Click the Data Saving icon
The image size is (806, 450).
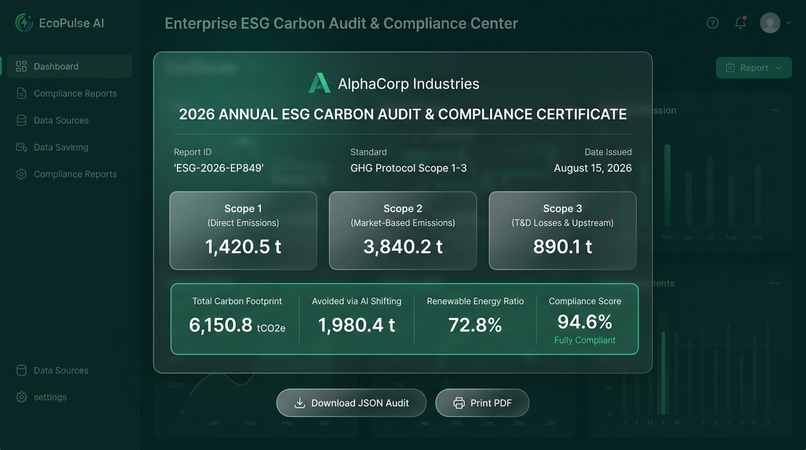tap(21, 147)
